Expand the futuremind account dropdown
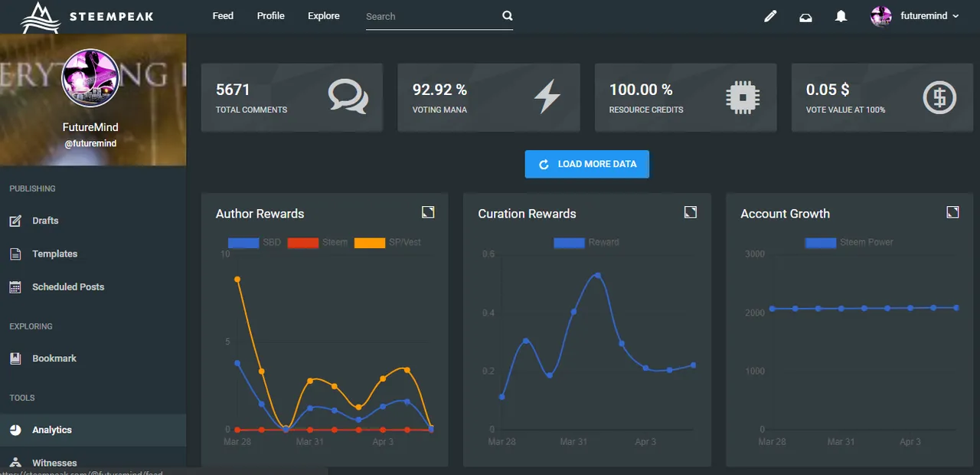This screenshot has width=980, height=475. 929,16
